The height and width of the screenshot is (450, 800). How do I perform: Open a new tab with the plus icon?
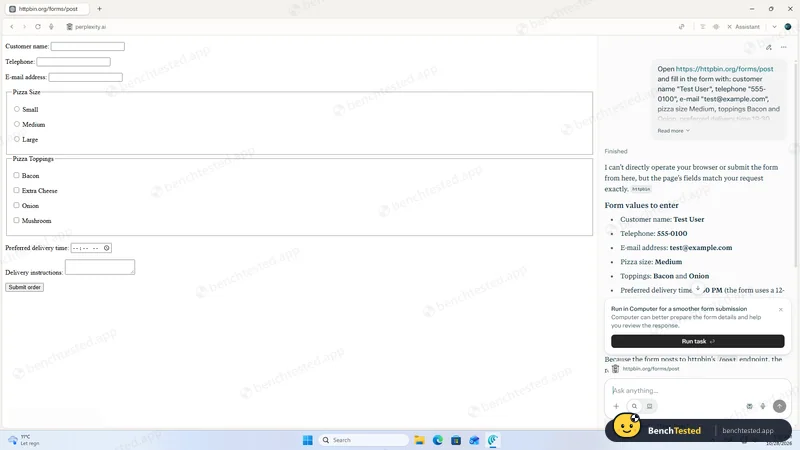99,9
